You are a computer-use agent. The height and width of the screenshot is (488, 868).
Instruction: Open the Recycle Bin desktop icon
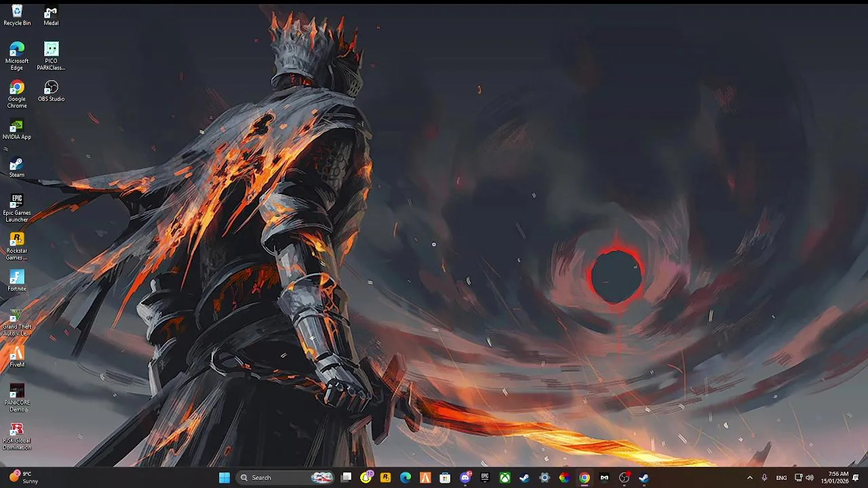coord(17,16)
